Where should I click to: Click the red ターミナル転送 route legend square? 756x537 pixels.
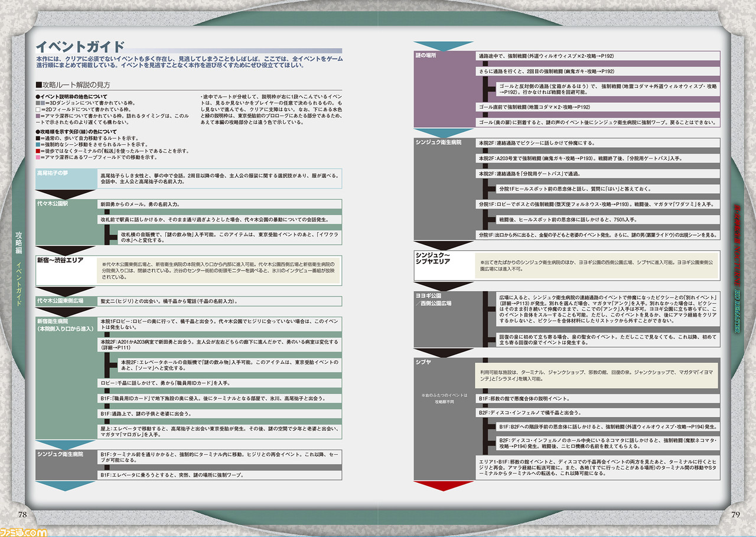pos(38,151)
